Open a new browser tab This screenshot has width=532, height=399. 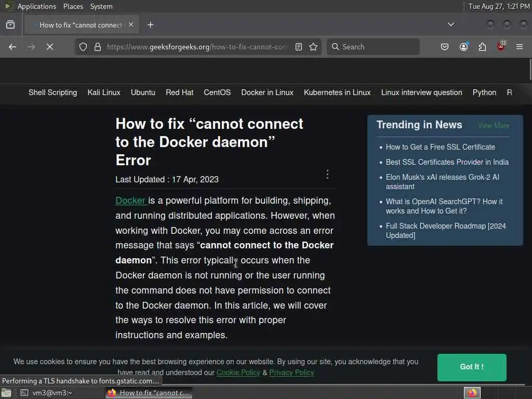(x=150, y=25)
